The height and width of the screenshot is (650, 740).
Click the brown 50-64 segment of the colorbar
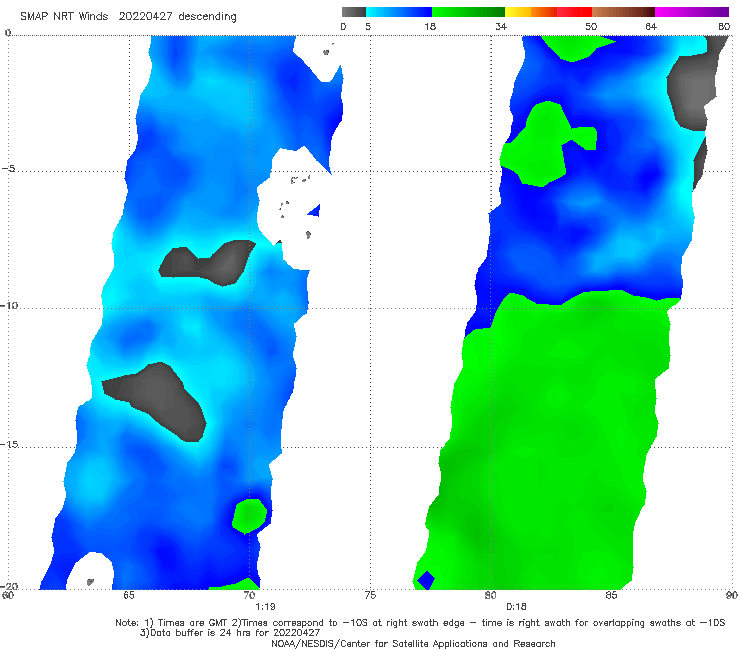pos(623,12)
